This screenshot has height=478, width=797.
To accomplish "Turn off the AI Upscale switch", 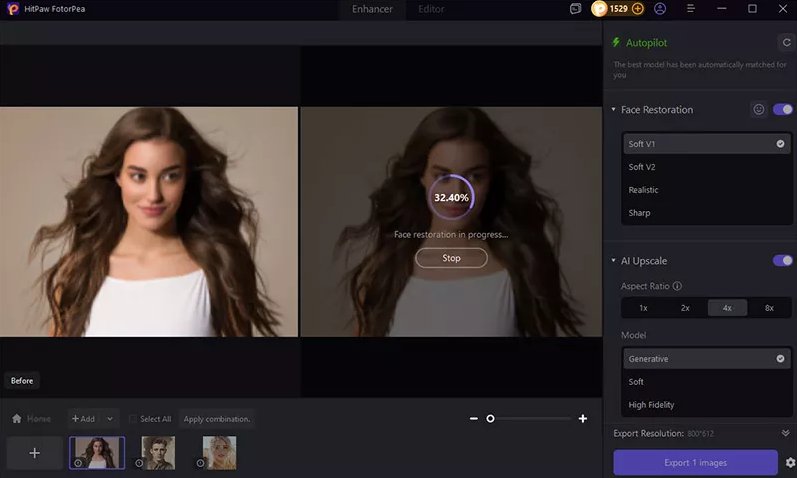I will 782,260.
